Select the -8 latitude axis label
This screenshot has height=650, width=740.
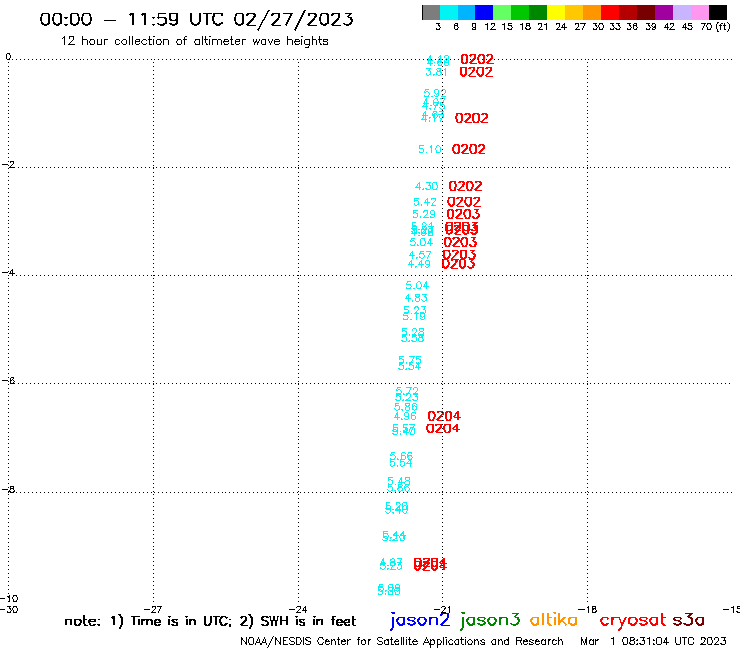(x=8, y=489)
